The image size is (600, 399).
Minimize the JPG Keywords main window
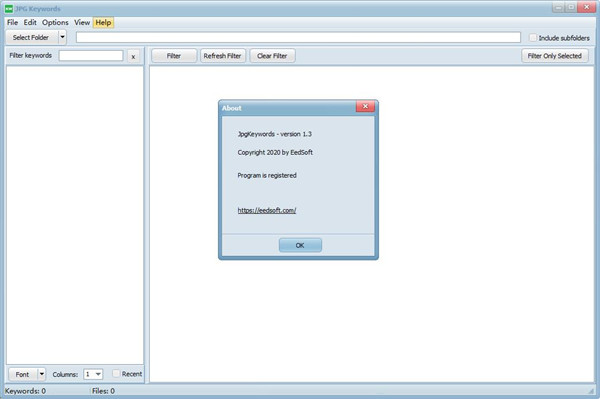[x=558, y=7]
